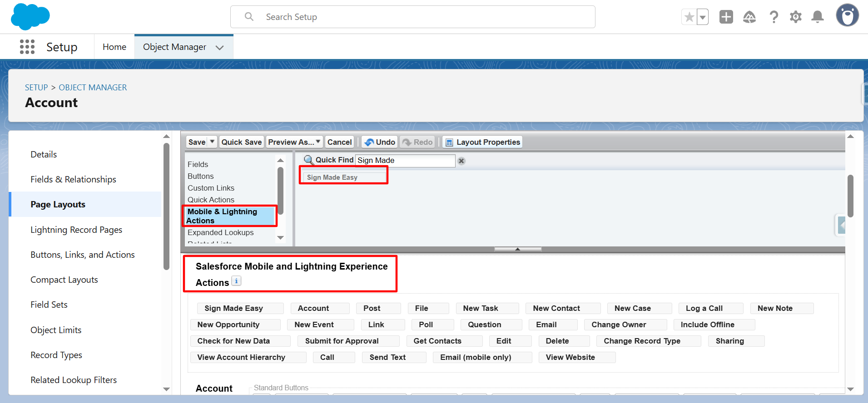Click the Quick Save button
This screenshot has width=868, height=403.
click(242, 142)
